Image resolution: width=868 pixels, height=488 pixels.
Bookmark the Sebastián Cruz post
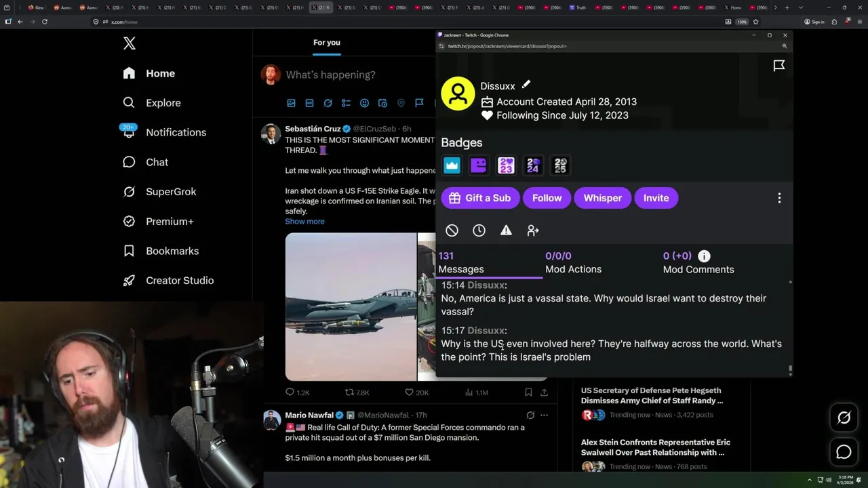[x=528, y=392]
